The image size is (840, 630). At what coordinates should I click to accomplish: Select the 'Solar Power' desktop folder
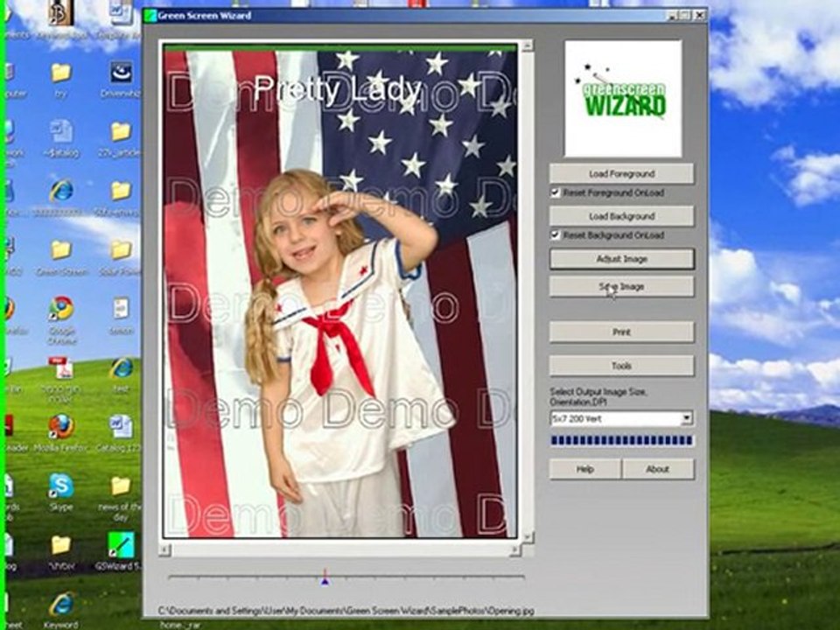click(x=121, y=250)
